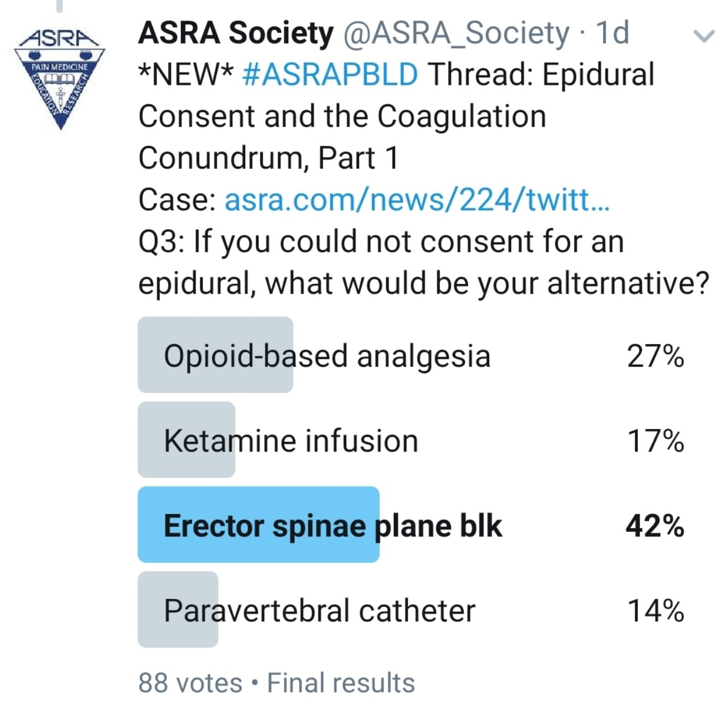This screenshot has width=728, height=712.
Task: Click the 42% winning poll result
Action: [655, 525]
